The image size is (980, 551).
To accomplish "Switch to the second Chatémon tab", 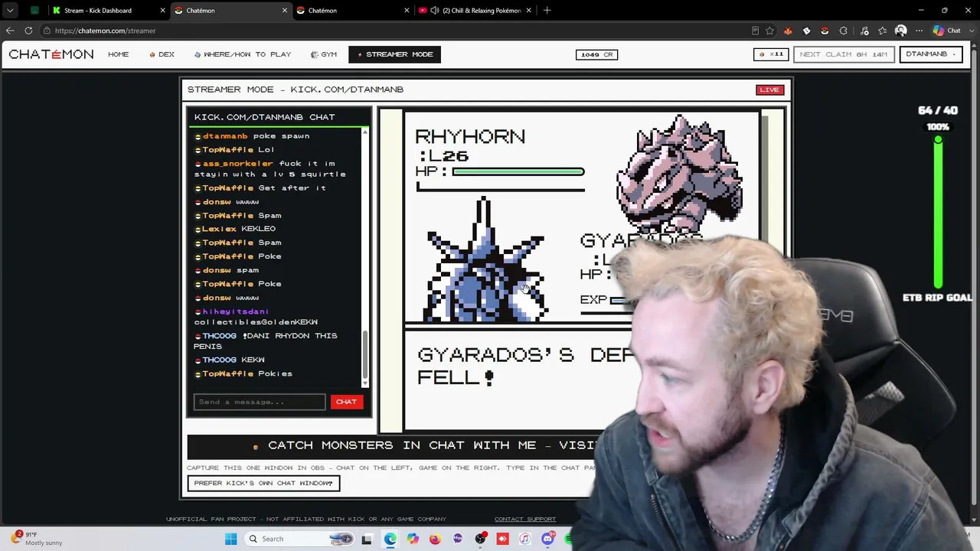I will click(353, 11).
